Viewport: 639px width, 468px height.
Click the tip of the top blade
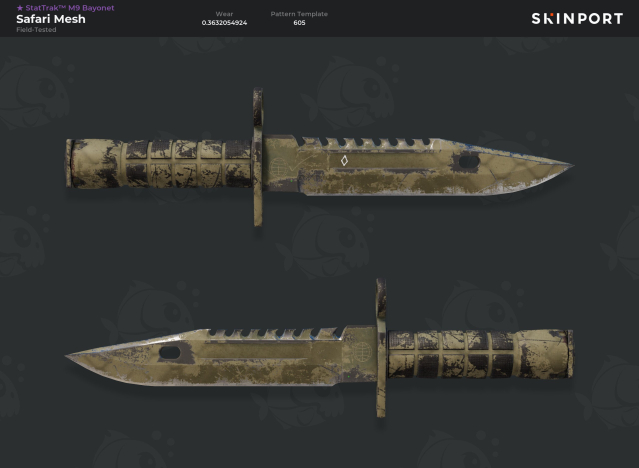coord(569,165)
